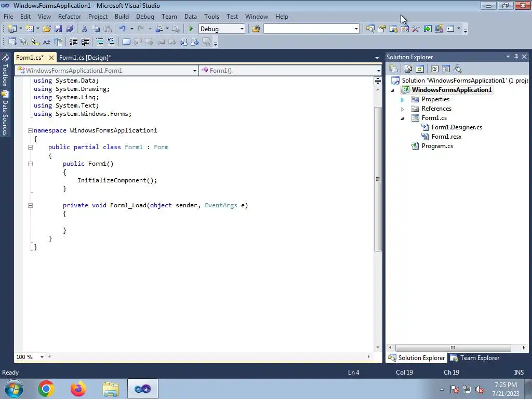Click the Navigate Backward icon
The width and height of the screenshot is (532, 399).
(x=159, y=29)
